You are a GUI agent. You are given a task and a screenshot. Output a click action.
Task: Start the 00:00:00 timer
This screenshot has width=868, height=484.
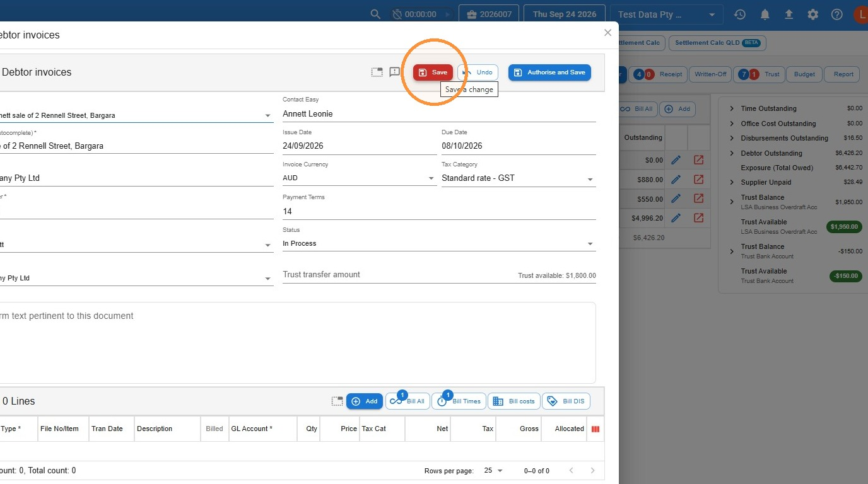[448, 14]
